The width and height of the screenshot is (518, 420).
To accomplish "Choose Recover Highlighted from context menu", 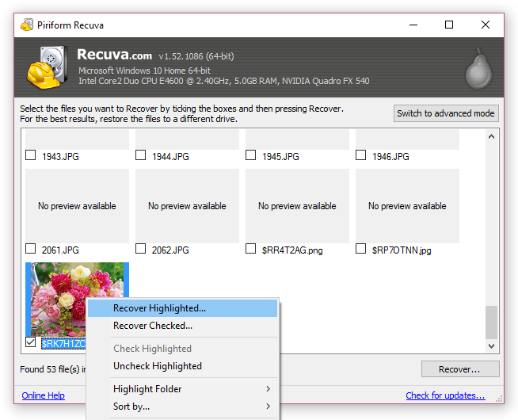I will point(182,308).
